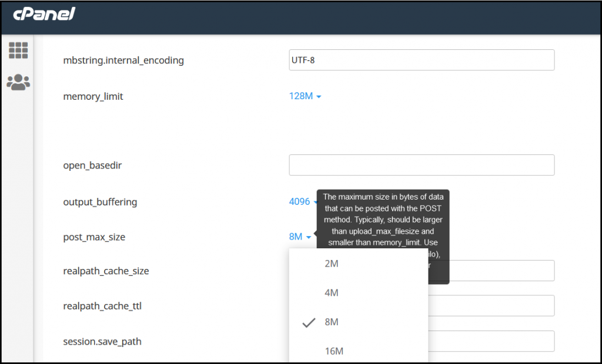Click the session.save_path label
602x364 pixels.
tap(102, 341)
